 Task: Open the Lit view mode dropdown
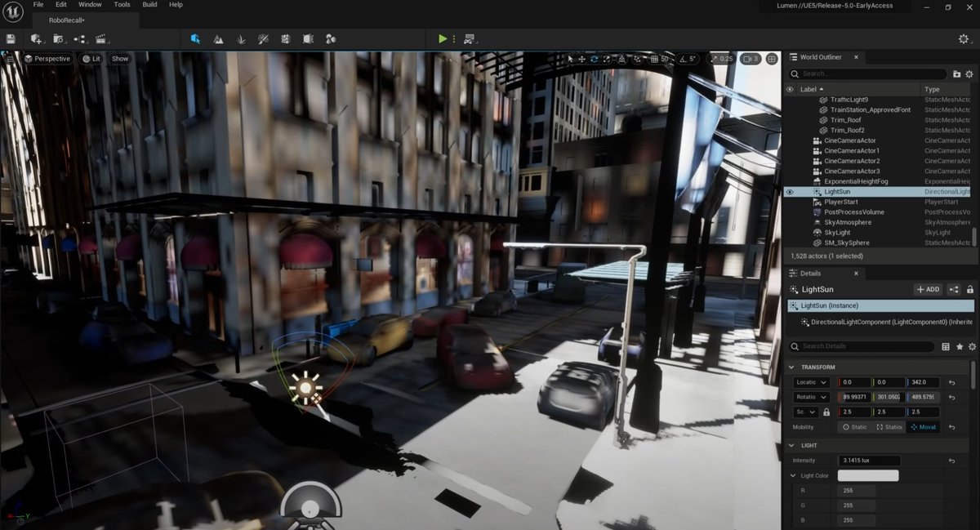point(91,59)
